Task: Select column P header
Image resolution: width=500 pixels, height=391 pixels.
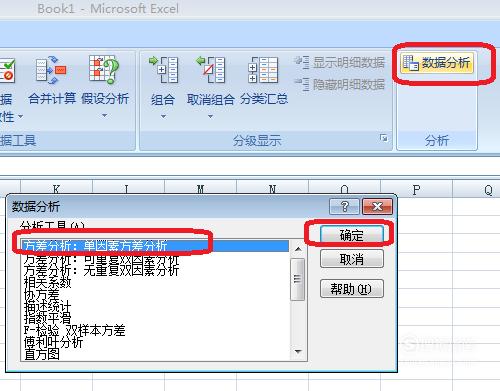Action: pos(416,190)
